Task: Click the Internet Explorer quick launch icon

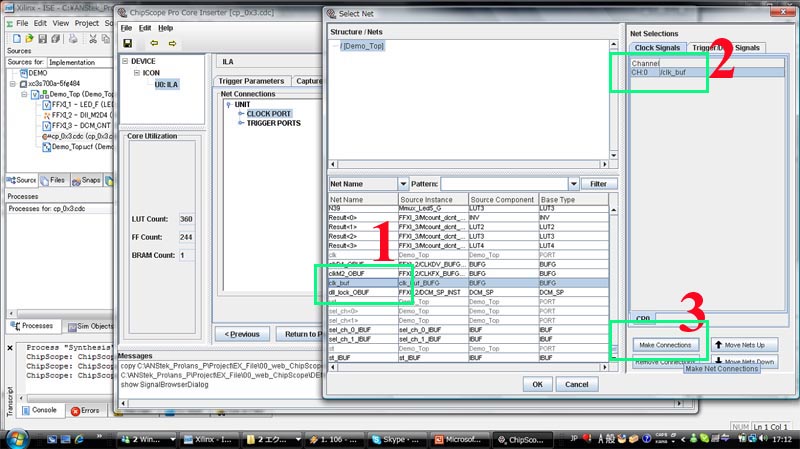Action: [79, 439]
